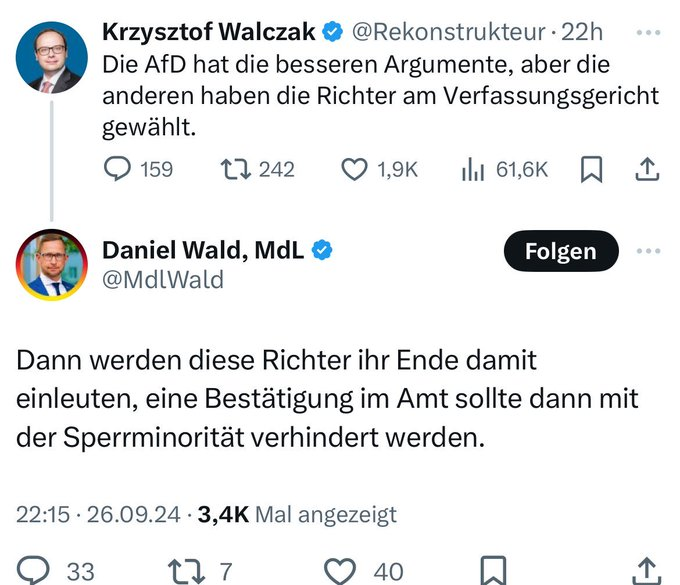This screenshot has height=585, width=680.
Task: Open more options for Walczak's post
Action: 648,33
